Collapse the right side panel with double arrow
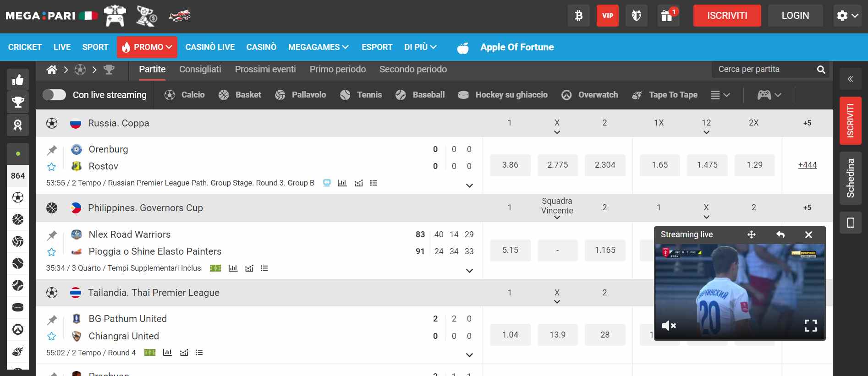The height and width of the screenshot is (376, 868). 851,79
